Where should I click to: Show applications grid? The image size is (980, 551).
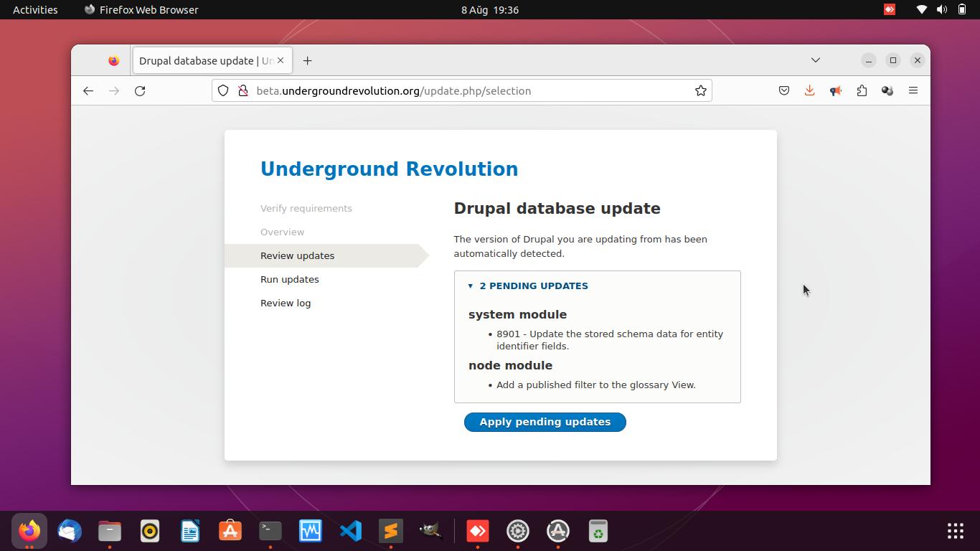956,531
